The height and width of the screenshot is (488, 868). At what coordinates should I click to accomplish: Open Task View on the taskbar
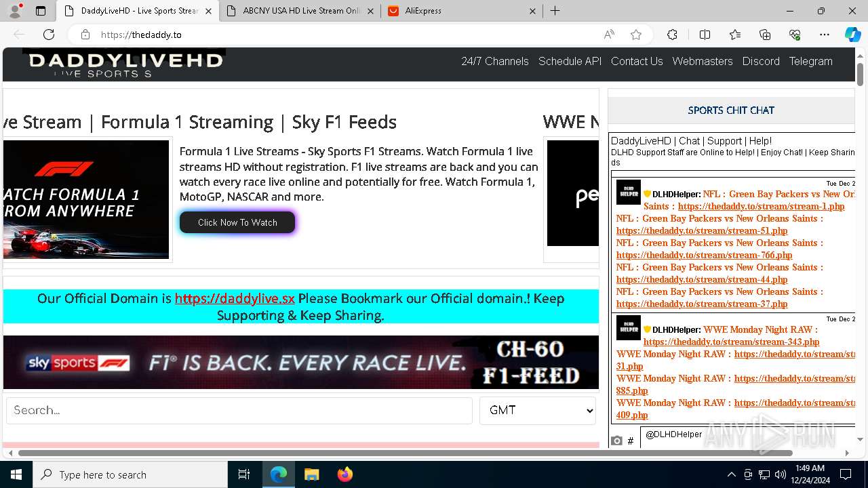point(244,474)
